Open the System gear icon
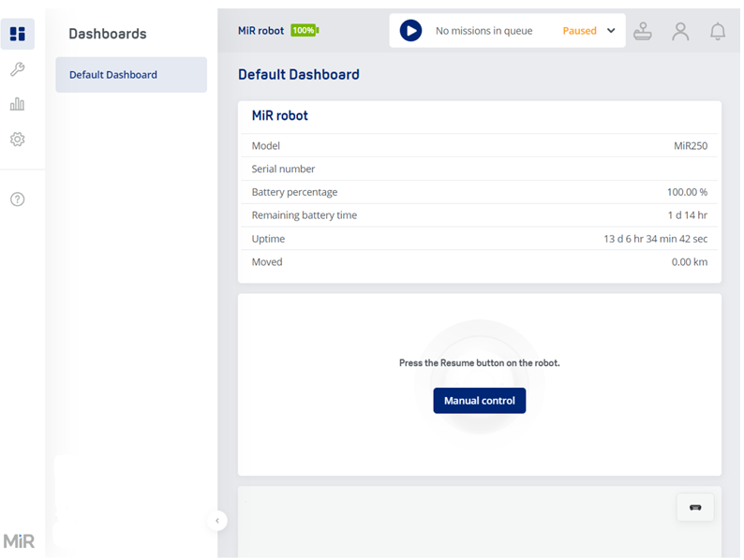The height and width of the screenshot is (560, 744). [18, 140]
